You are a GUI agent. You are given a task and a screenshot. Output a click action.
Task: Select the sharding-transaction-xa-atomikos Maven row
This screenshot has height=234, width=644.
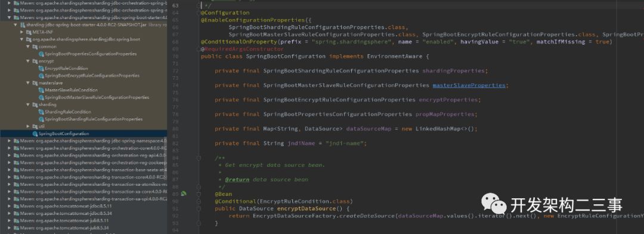(x=83, y=185)
